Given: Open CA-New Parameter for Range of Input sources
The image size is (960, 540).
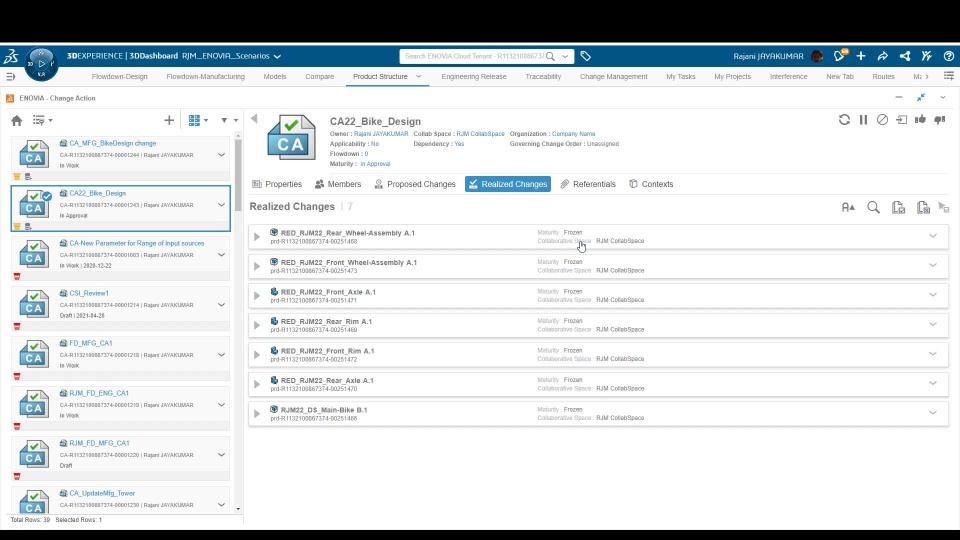Looking at the screenshot, I should pyautogui.click(x=137, y=243).
